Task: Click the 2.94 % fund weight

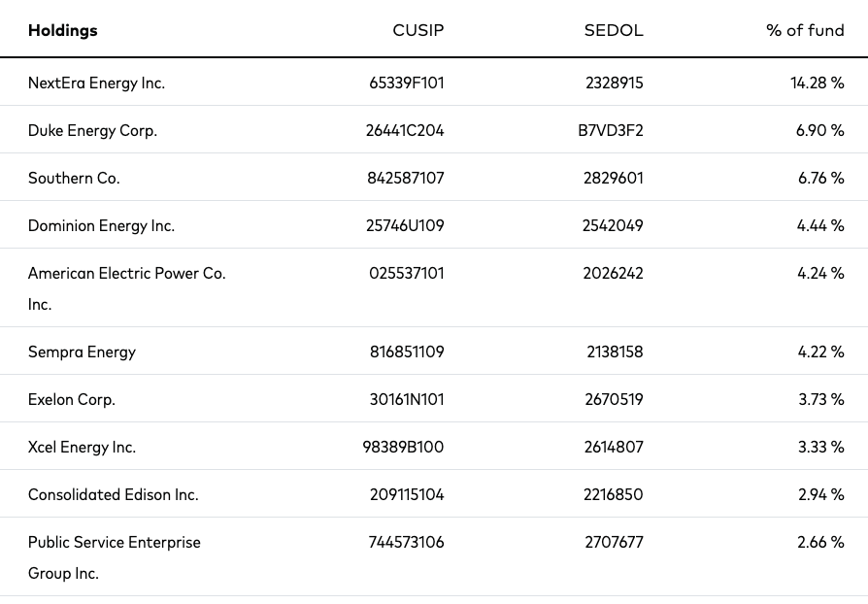Action: (x=821, y=495)
